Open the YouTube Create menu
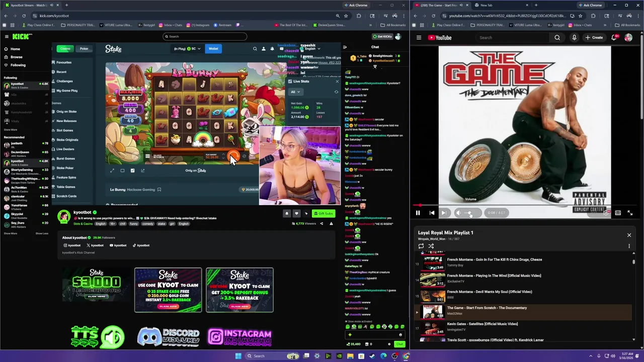This screenshot has width=644, height=362. pyautogui.click(x=594, y=38)
